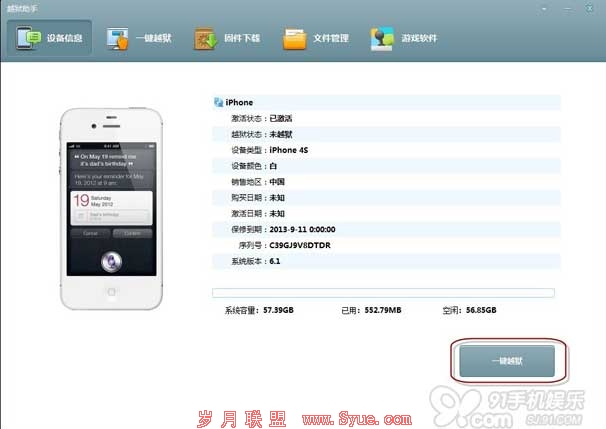Open the 游戏软件 games and software tab

click(404, 38)
